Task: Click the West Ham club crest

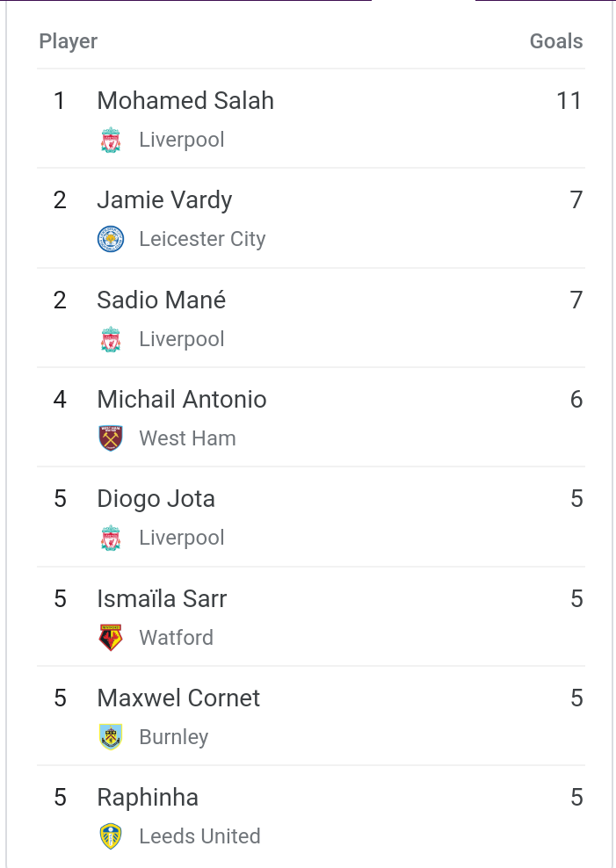Action: pyautogui.click(x=111, y=438)
